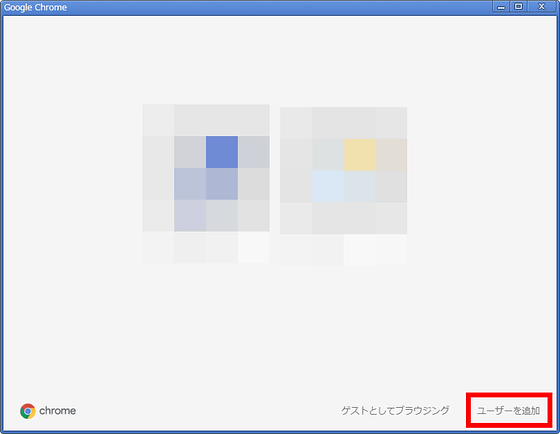Screen dimensions: 560x434
Task: Click the ユーザーを追加 button
Action: pos(509,410)
